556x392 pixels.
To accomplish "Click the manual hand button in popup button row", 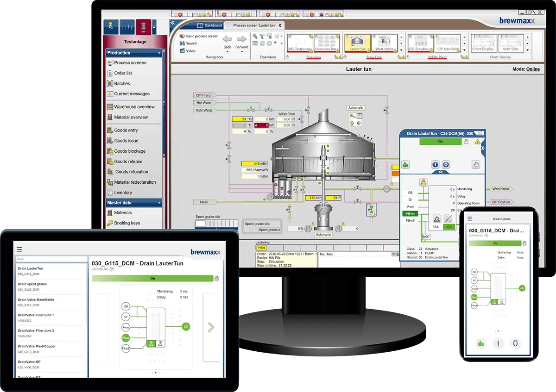I will (475, 164).
